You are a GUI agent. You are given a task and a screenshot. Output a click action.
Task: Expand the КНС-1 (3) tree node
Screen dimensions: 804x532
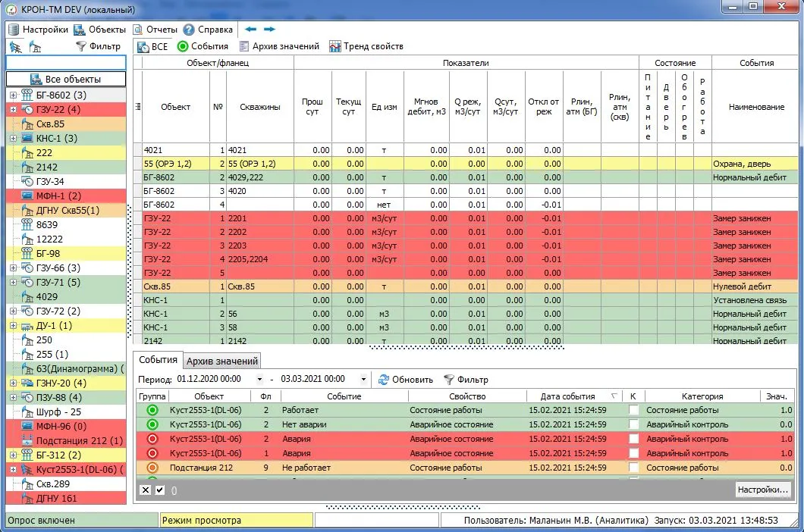13,138
